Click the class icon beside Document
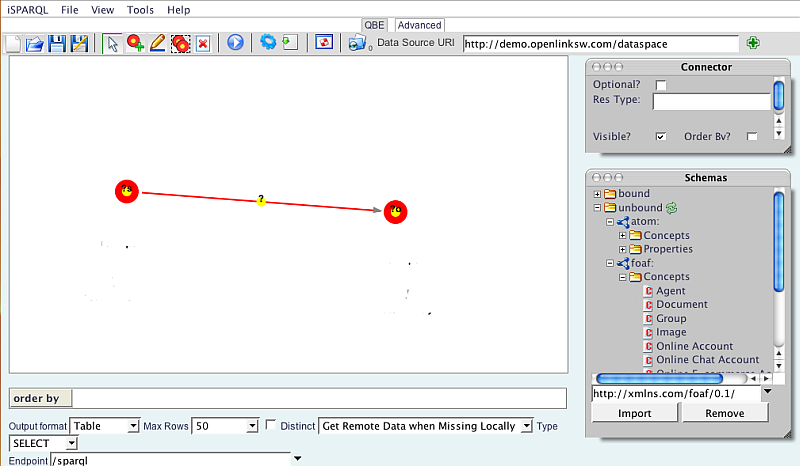This screenshot has height=466, width=800. coord(648,305)
